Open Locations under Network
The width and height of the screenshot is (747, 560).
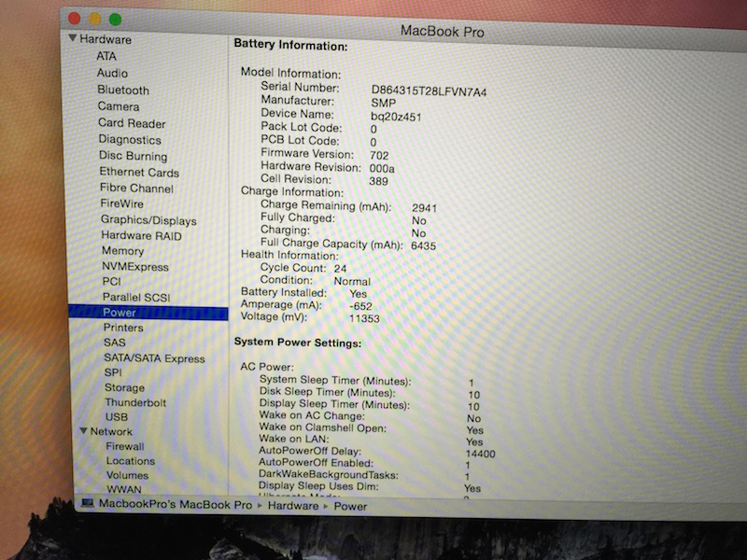[130, 461]
